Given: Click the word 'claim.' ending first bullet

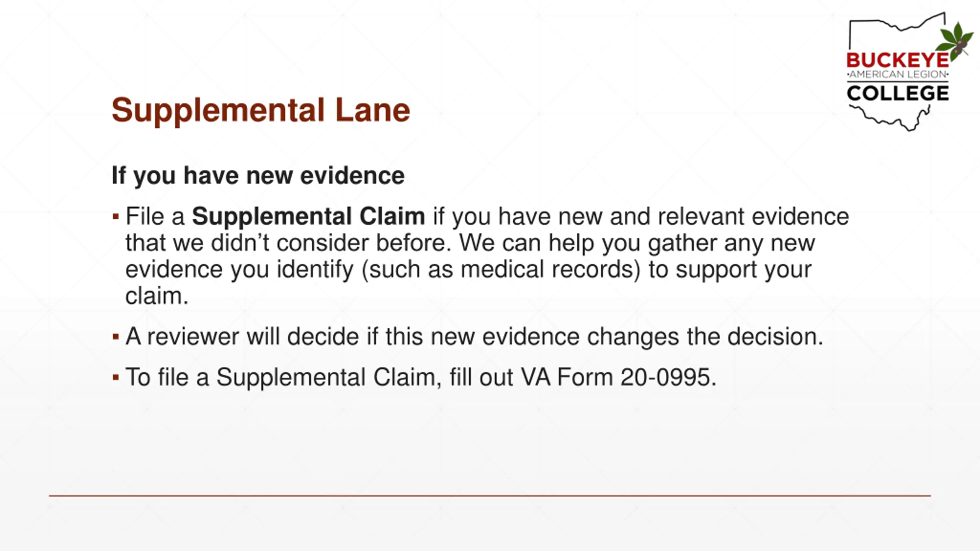Looking at the screenshot, I should coord(157,296).
